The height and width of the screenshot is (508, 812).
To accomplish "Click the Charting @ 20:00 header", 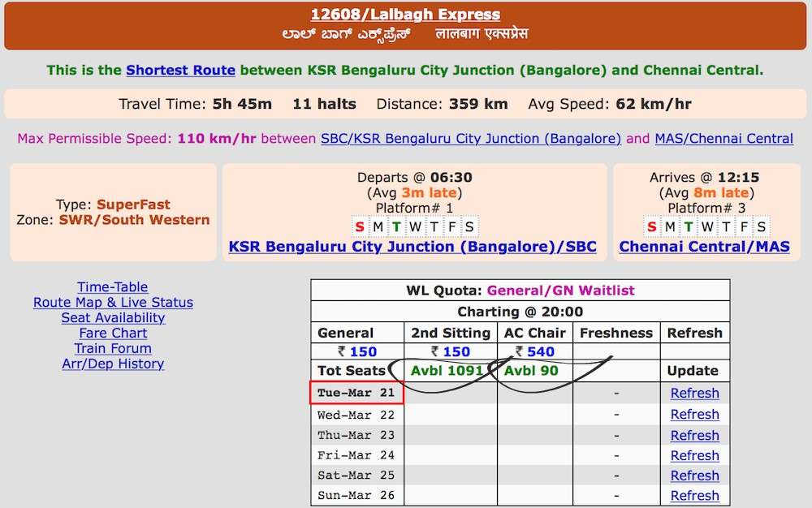I will tap(520, 312).
